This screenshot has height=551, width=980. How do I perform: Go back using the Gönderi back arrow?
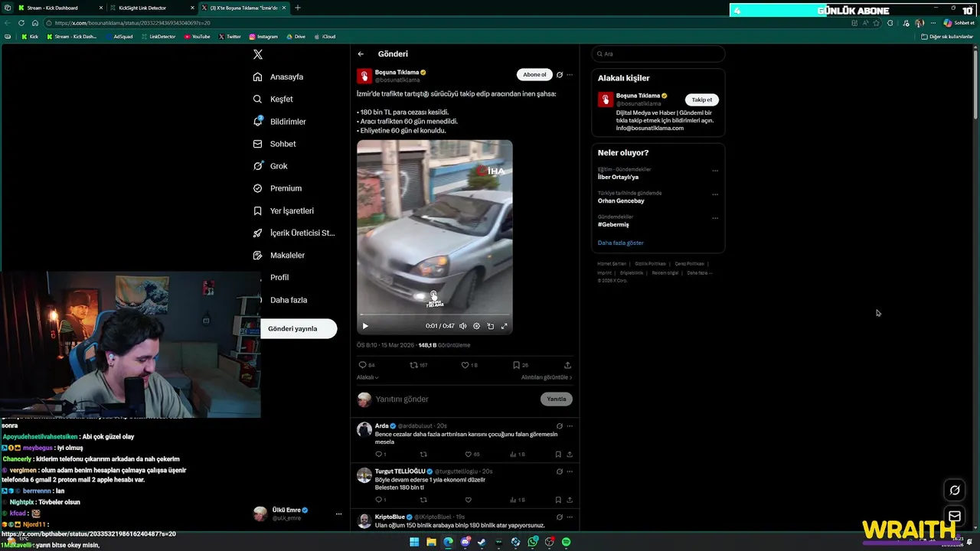click(x=361, y=54)
